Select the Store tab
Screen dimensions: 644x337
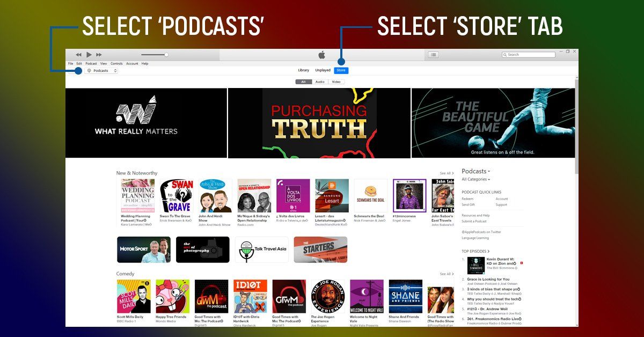coord(341,70)
